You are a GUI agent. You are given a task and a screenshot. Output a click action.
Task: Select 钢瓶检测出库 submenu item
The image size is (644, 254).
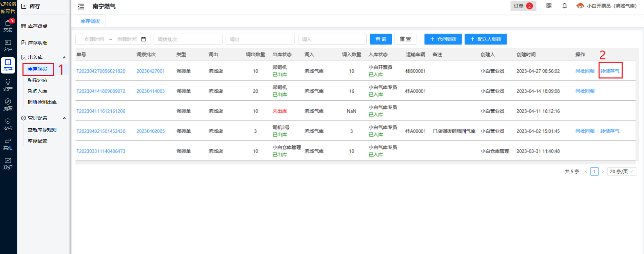(x=42, y=102)
